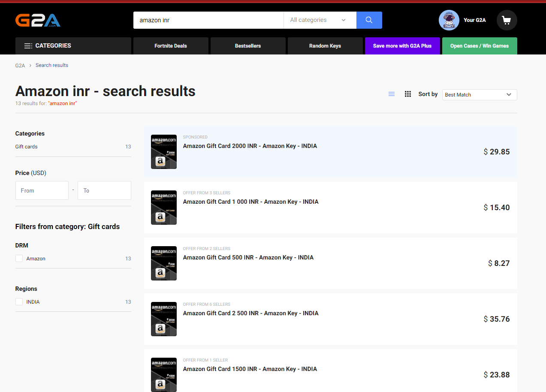
Task: Open the Fortnite Deals tab
Action: point(171,46)
